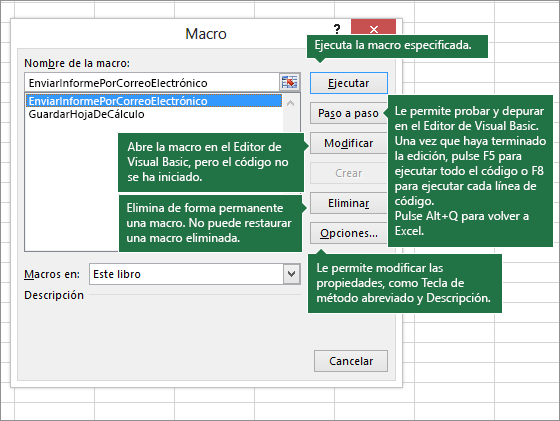Expand the Macros en dropdown arrow

tap(291, 274)
